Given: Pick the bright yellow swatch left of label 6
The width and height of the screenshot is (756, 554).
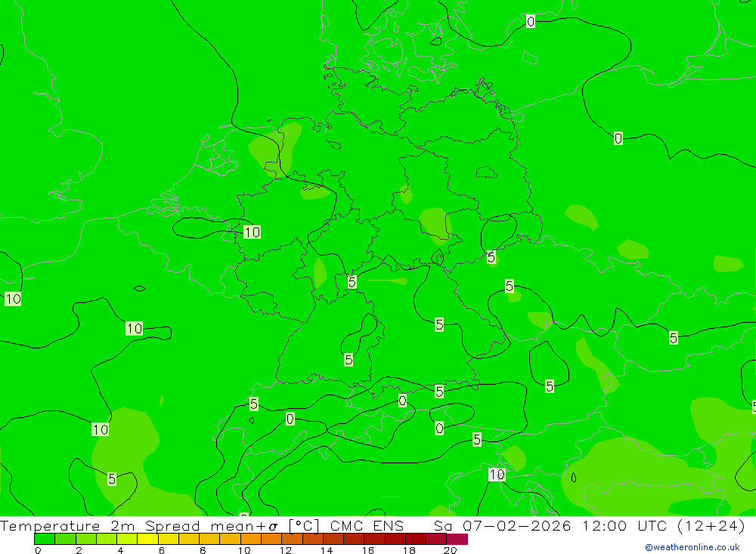Looking at the screenshot, I should point(147,539).
